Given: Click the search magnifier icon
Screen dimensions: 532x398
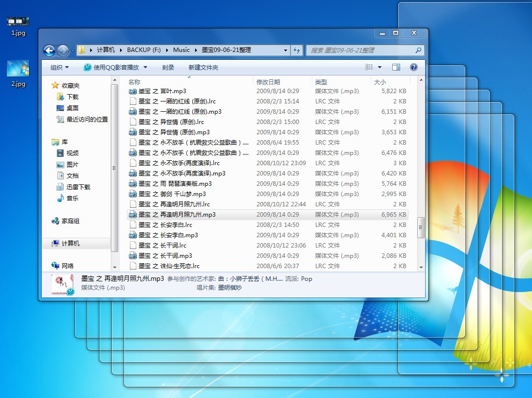Looking at the screenshot, I should point(418,50).
